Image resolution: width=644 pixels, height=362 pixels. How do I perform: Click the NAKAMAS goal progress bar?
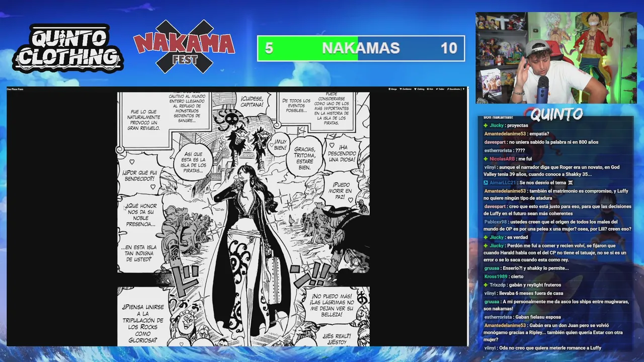(x=361, y=48)
